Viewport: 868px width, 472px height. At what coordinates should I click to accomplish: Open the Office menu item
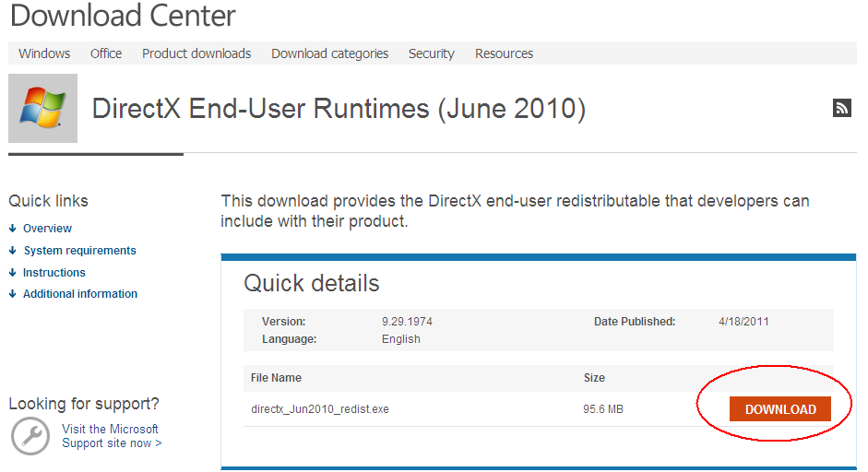(x=106, y=53)
